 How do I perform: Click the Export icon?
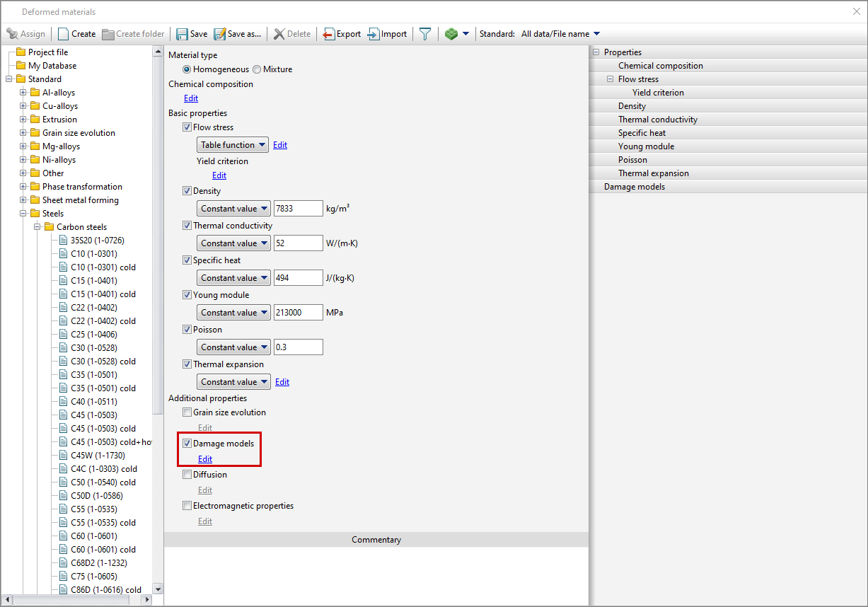329,34
